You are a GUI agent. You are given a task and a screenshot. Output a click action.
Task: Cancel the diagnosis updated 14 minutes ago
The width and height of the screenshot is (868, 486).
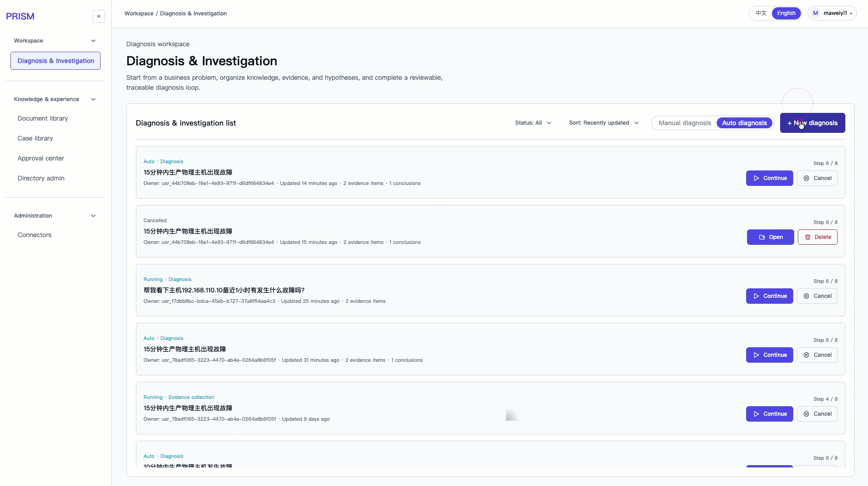(x=817, y=178)
